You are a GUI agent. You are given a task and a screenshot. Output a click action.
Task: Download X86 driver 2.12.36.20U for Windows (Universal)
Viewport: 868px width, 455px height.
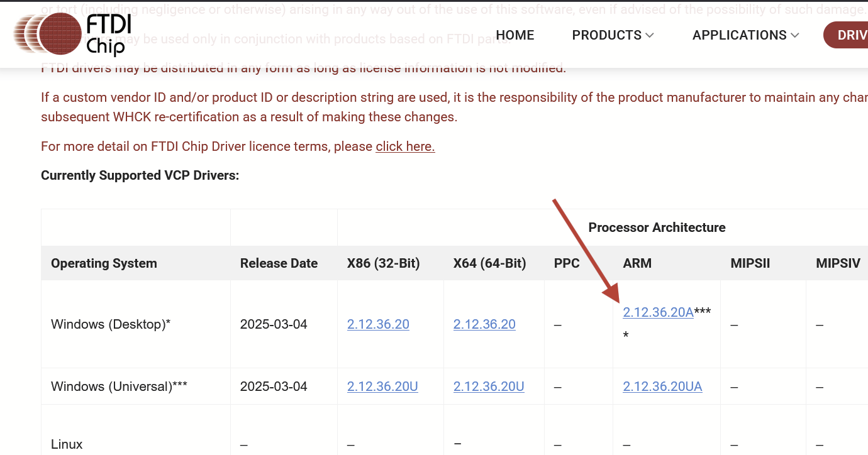(382, 386)
